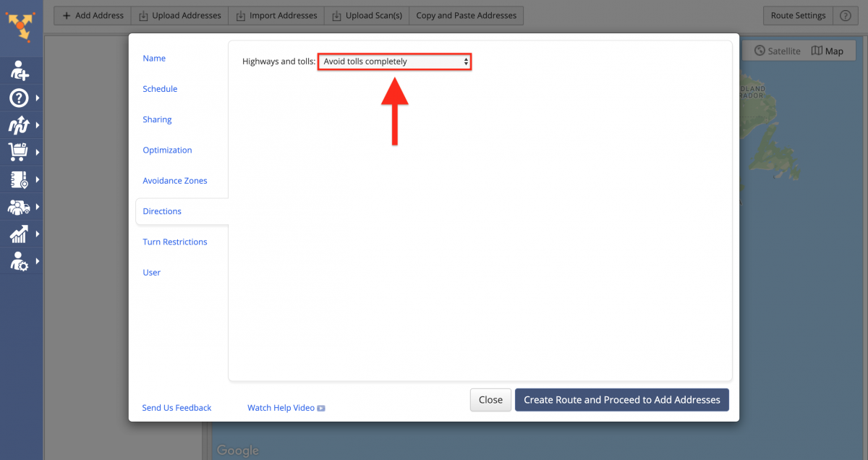
Task: Open the shopping cart orders sidebar icon
Action: (18, 152)
